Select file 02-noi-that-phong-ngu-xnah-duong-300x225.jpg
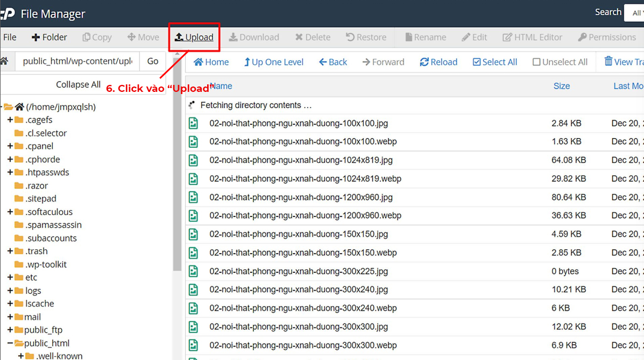The image size is (644, 360). point(299,271)
